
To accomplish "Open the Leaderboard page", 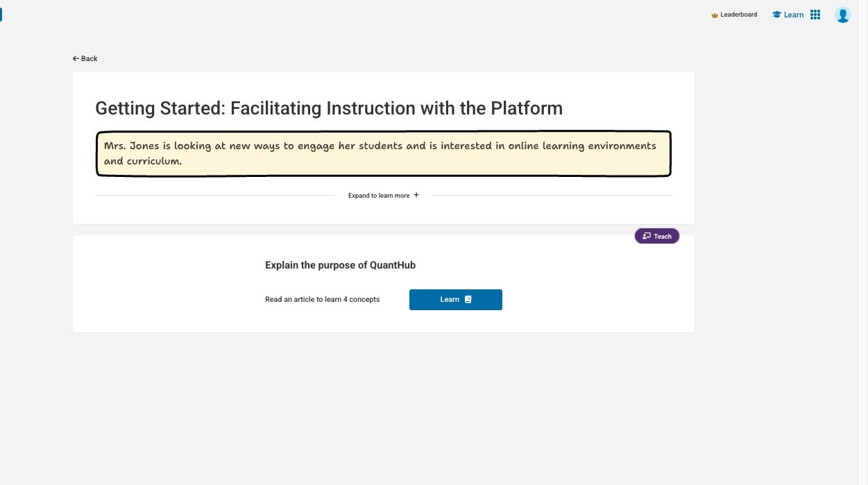I will pyautogui.click(x=739, y=15).
